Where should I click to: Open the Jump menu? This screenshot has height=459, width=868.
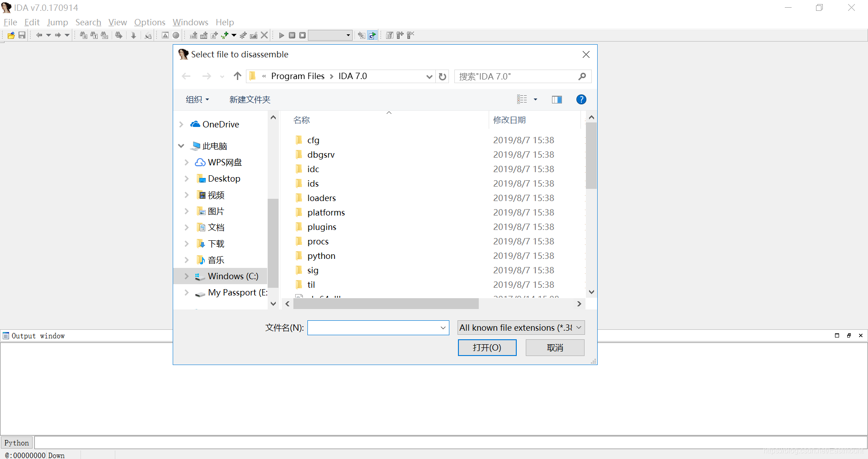tap(57, 22)
